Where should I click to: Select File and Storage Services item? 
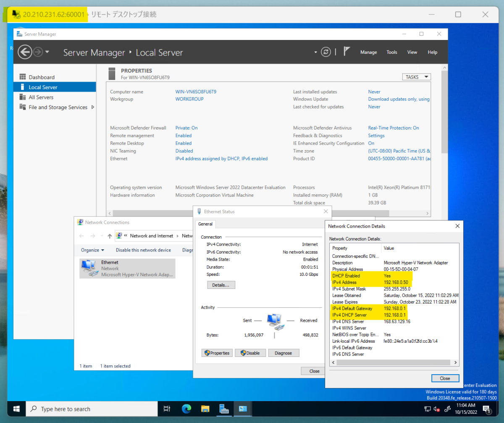(58, 107)
